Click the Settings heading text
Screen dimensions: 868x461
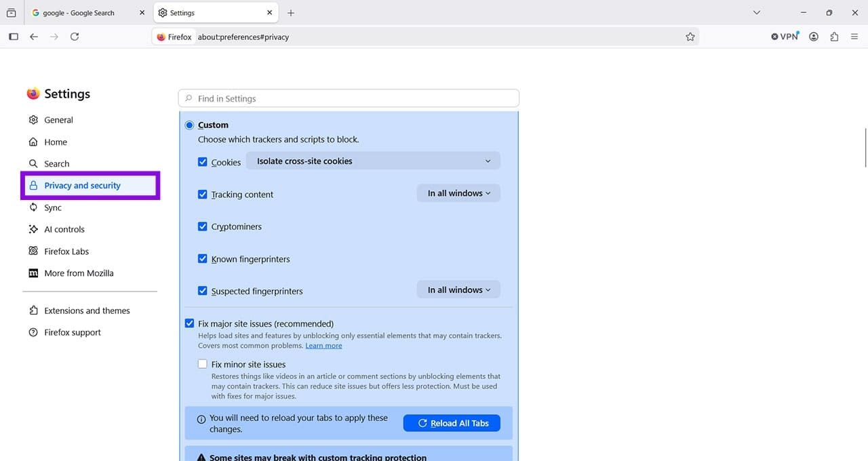tap(67, 94)
